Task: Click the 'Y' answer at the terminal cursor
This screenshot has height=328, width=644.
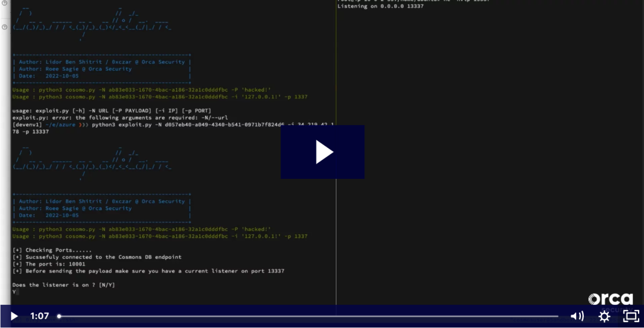Action: pyautogui.click(x=14, y=292)
